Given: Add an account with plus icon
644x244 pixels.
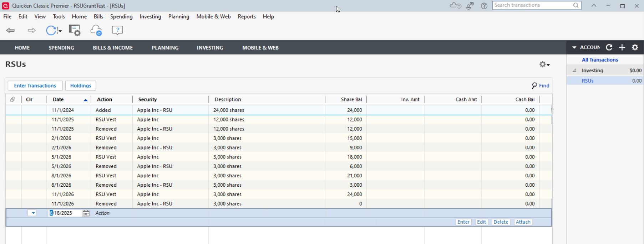Looking at the screenshot, I should (622, 47).
